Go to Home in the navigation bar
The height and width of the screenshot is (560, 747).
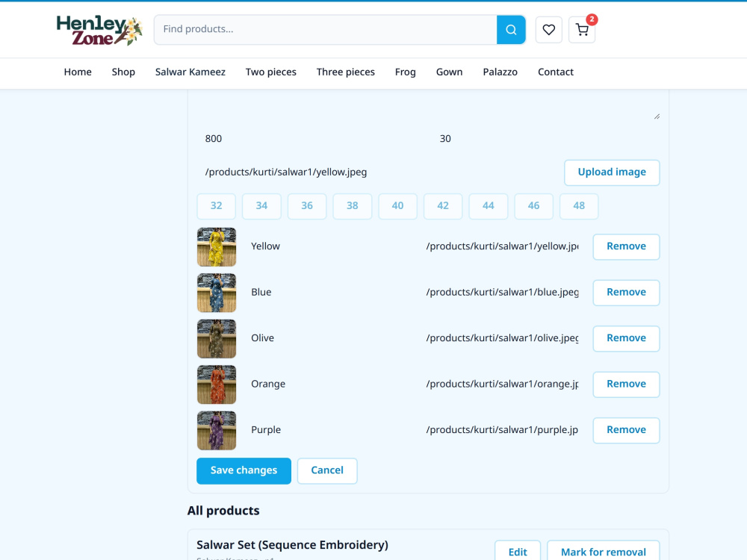(x=78, y=72)
